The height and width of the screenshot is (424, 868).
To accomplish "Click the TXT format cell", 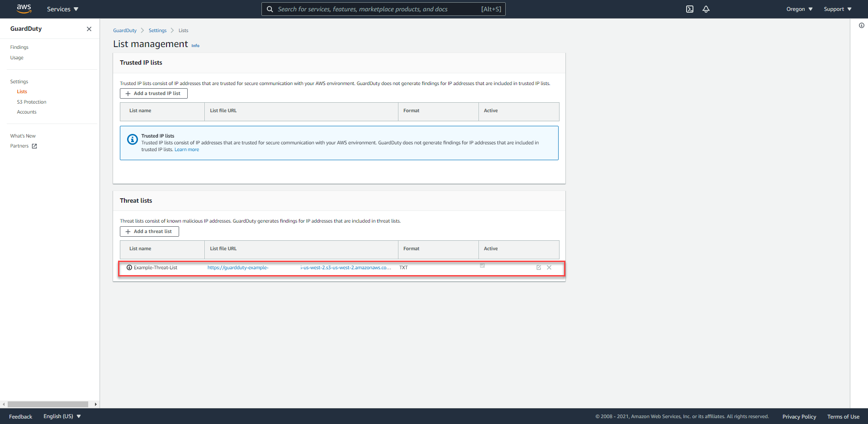I will [403, 267].
